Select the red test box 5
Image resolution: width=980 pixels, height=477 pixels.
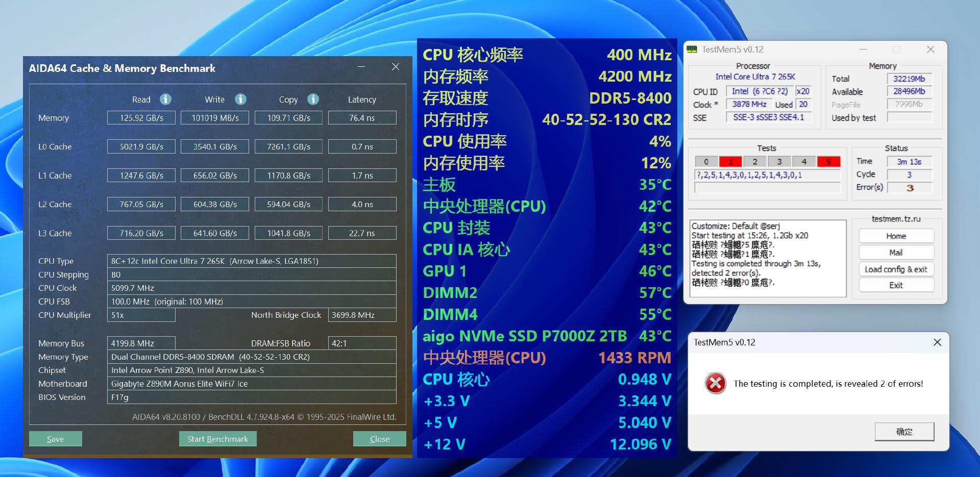tap(828, 162)
